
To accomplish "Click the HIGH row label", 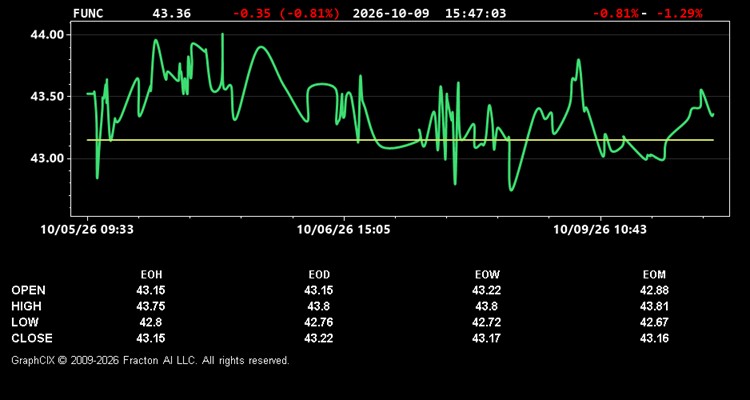I will (26, 306).
